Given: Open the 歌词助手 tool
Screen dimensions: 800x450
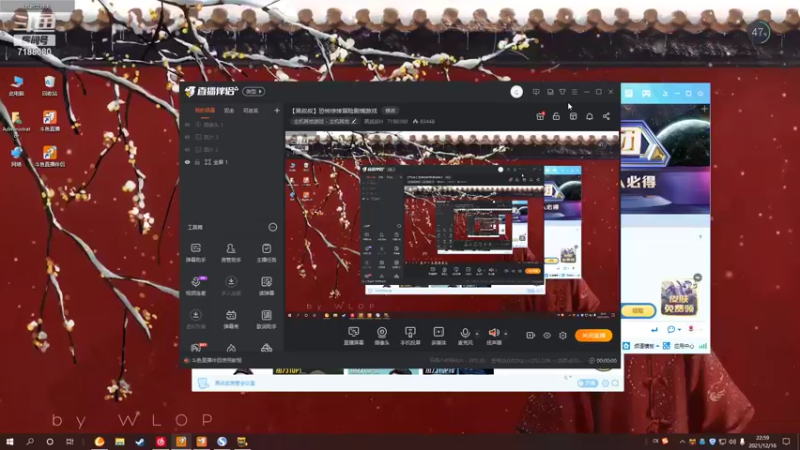Looking at the screenshot, I should click(x=266, y=319).
